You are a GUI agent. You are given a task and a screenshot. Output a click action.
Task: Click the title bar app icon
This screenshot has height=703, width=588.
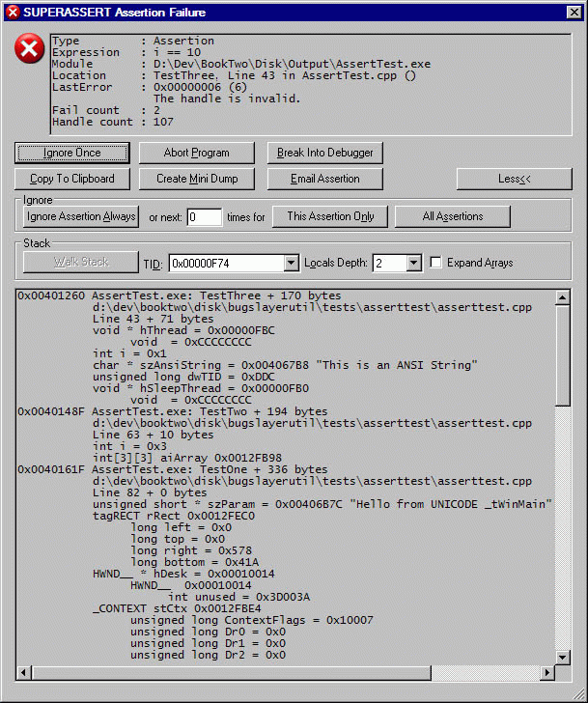coord(12,11)
